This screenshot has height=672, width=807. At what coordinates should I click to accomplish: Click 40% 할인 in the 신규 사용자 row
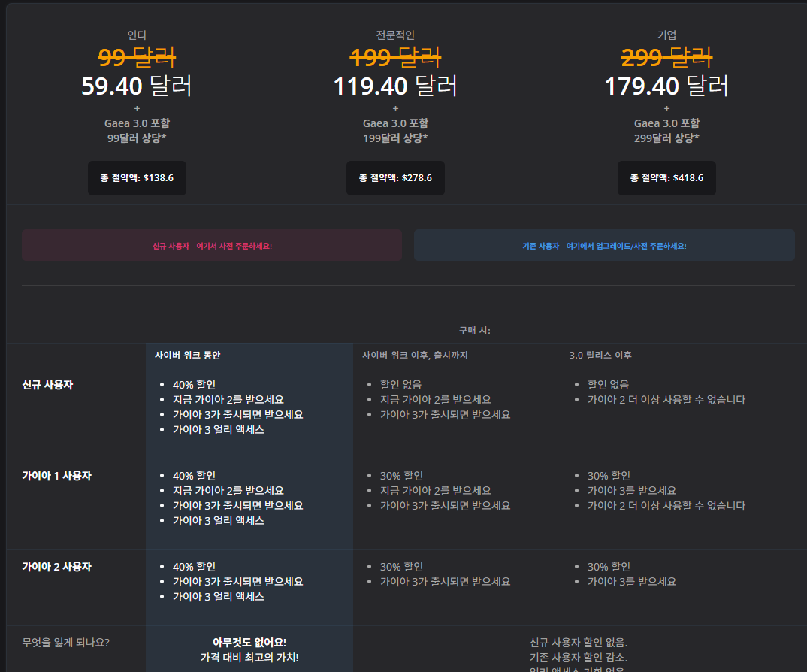(194, 385)
